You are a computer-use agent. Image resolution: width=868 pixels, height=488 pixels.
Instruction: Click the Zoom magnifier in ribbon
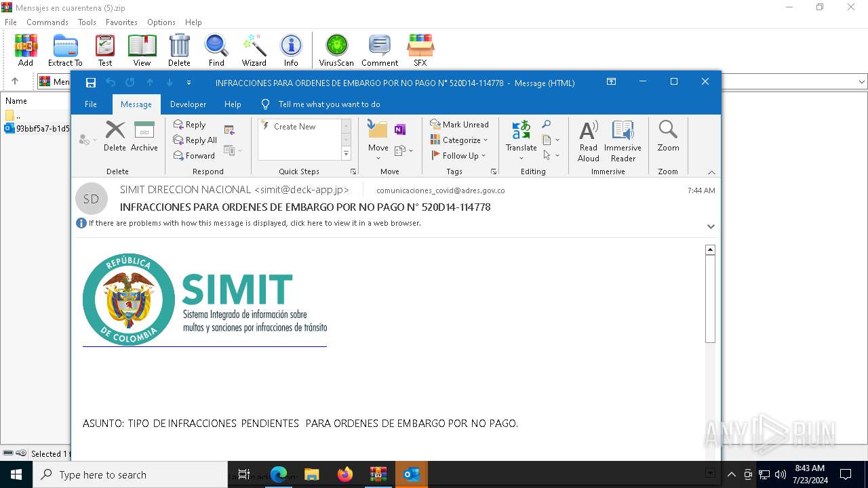pos(668,136)
